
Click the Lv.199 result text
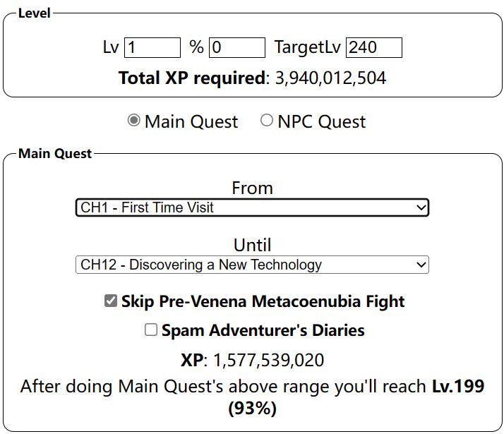[458, 387]
